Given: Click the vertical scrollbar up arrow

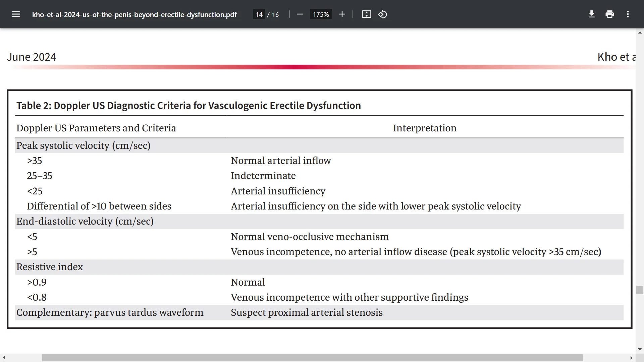Looking at the screenshot, I should tap(640, 33).
